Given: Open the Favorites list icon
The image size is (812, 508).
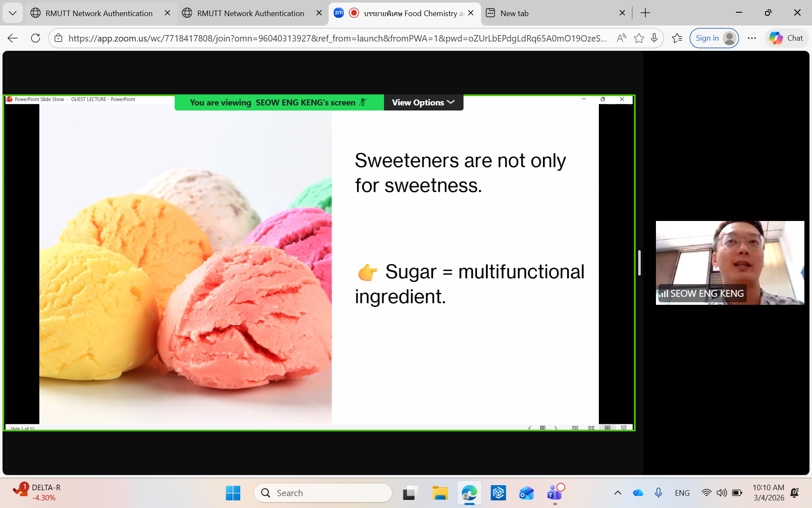Looking at the screenshot, I should pos(677,38).
